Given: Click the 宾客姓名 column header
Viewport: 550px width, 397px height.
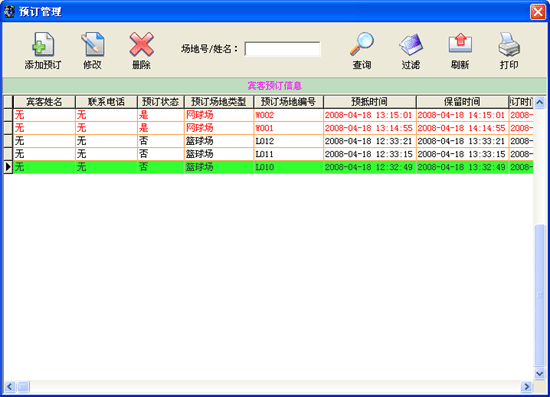Looking at the screenshot, I should tap(44, 102).
